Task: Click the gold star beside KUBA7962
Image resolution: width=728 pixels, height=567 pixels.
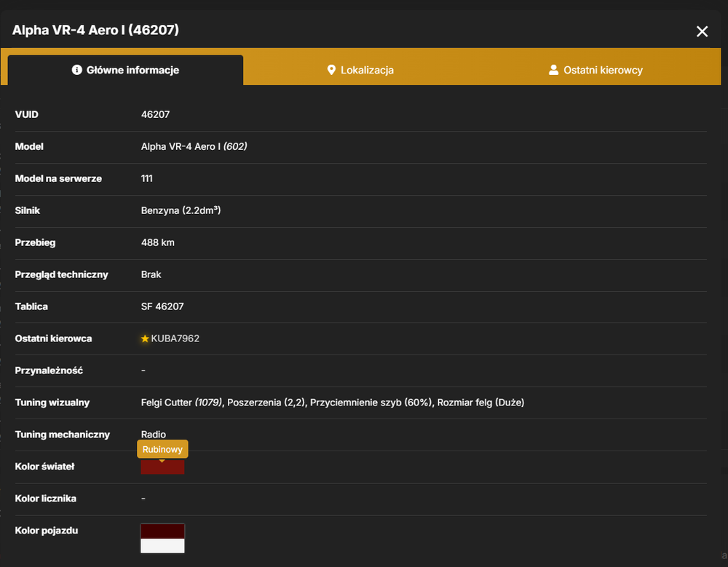Action: pyautogui.click(x=145, y=338)
